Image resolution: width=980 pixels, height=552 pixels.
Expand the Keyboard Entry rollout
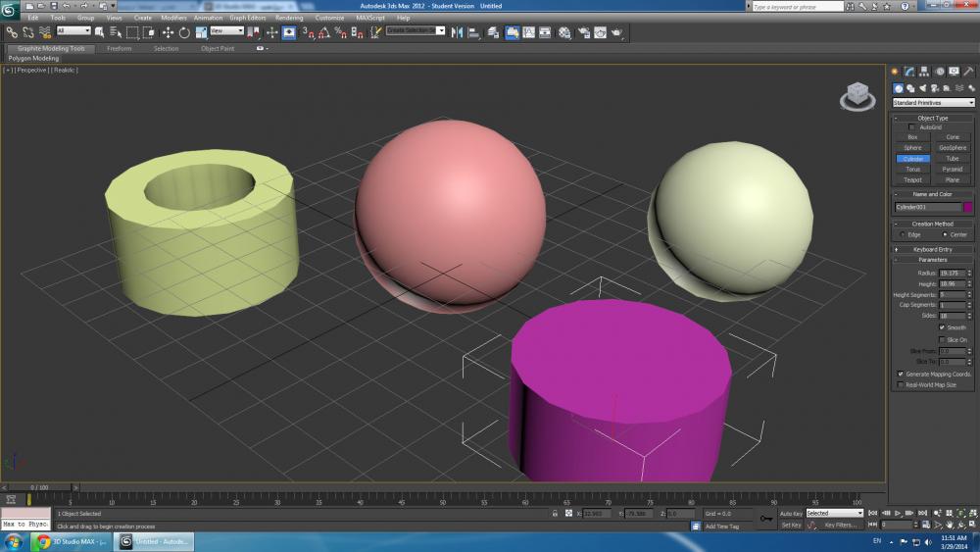(932, 249)
